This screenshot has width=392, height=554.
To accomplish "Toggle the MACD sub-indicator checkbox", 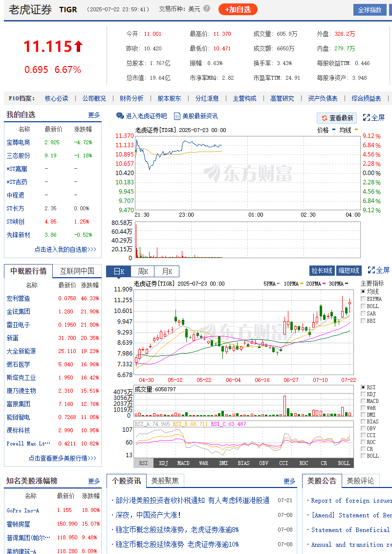I will (363, 401).
